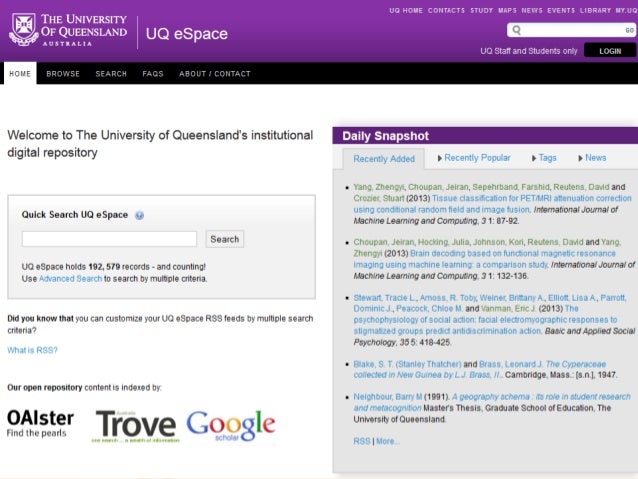Open the OAIster logo link
The height and width of the screenshot is (479, 638).
point(40,424)
